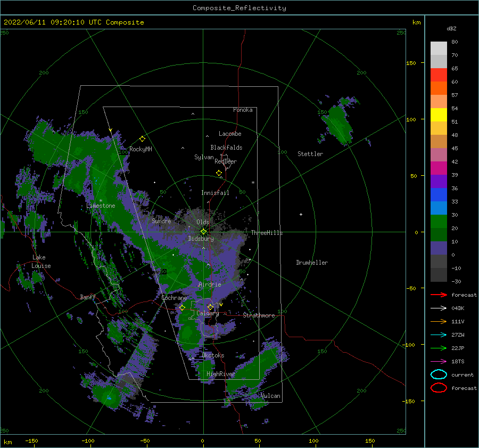The height and width of the screenshot is (448, 479).
Task: Click the white plus marker south of Stettler
Action: point(301,214)
